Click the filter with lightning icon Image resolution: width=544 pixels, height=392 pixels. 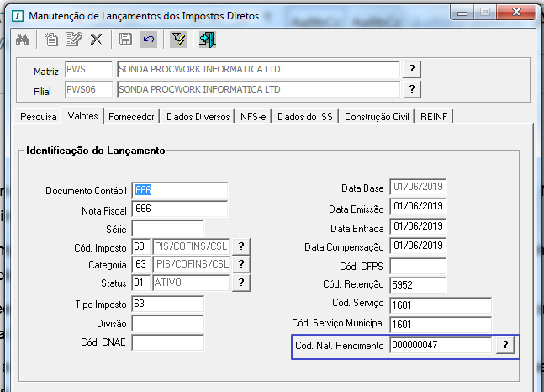pyautogui.click(x=178, y=40)
